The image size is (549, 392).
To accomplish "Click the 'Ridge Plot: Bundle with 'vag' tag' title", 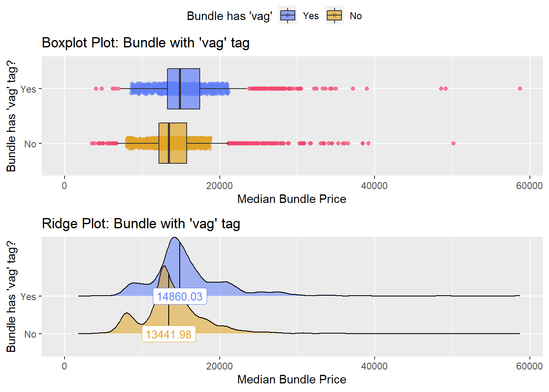I will (141, 224).
